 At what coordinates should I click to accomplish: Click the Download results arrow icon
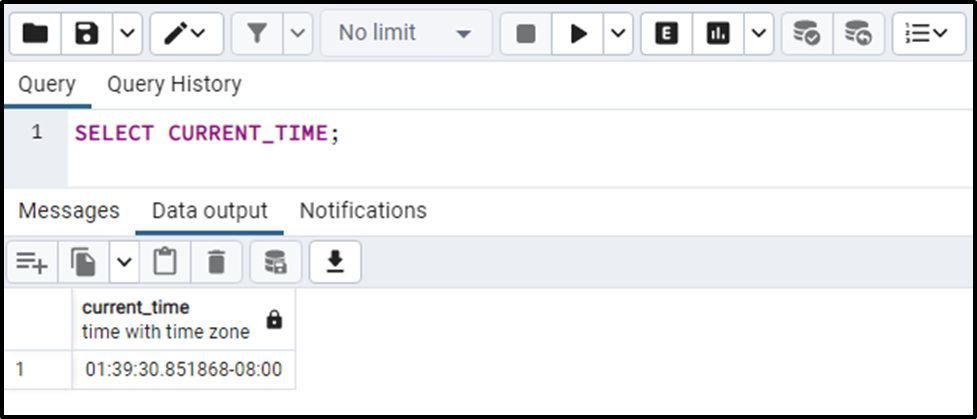pos(335,262)
